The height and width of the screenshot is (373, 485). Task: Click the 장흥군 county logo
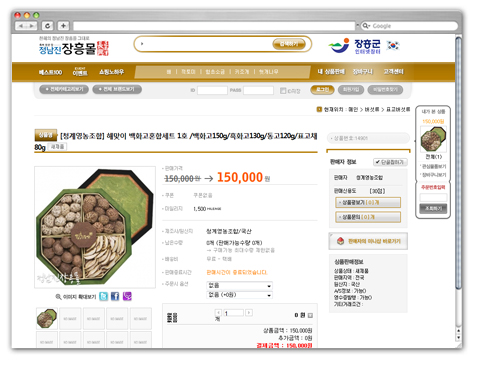click(355, 46)
